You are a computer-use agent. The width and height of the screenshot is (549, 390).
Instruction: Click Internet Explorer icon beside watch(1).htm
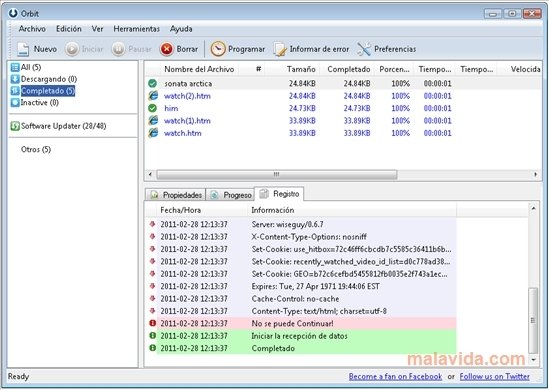click(x=153, y=120)
